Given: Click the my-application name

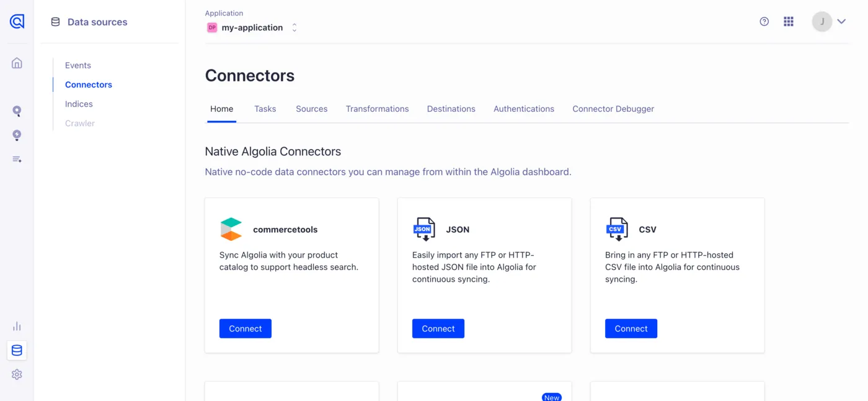Looking at the screenshot, I should pos(252,27).
